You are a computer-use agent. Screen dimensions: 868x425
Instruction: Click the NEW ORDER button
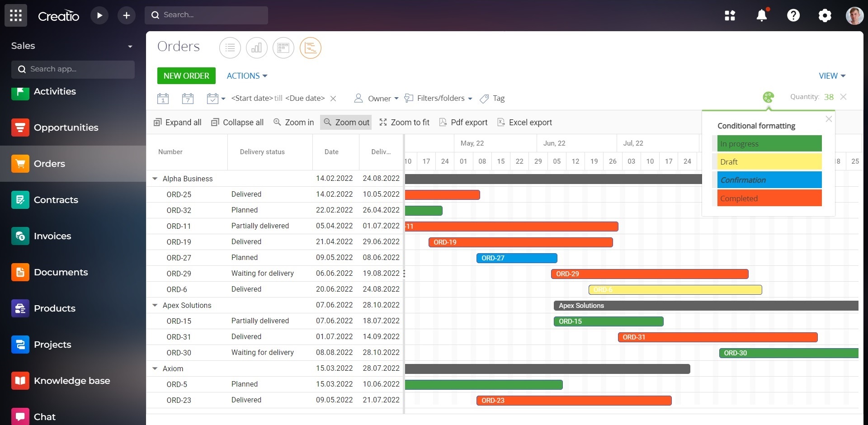[x=186, y=76]
